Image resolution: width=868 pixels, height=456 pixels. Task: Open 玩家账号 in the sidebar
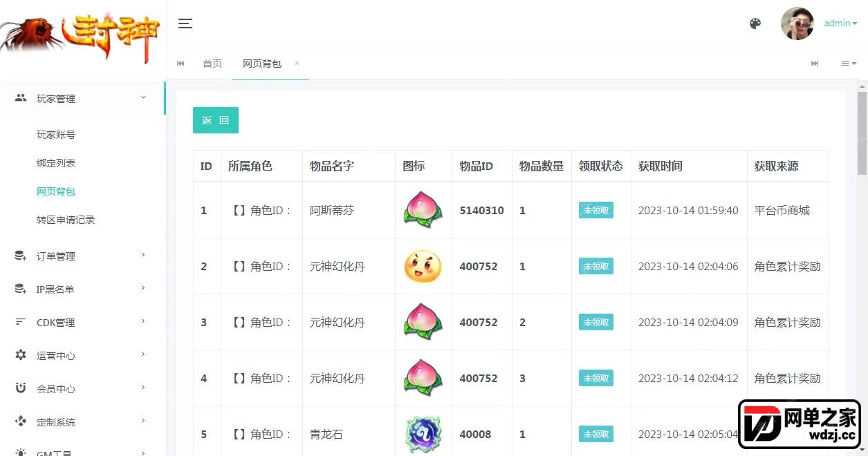(x=56, y=135)
